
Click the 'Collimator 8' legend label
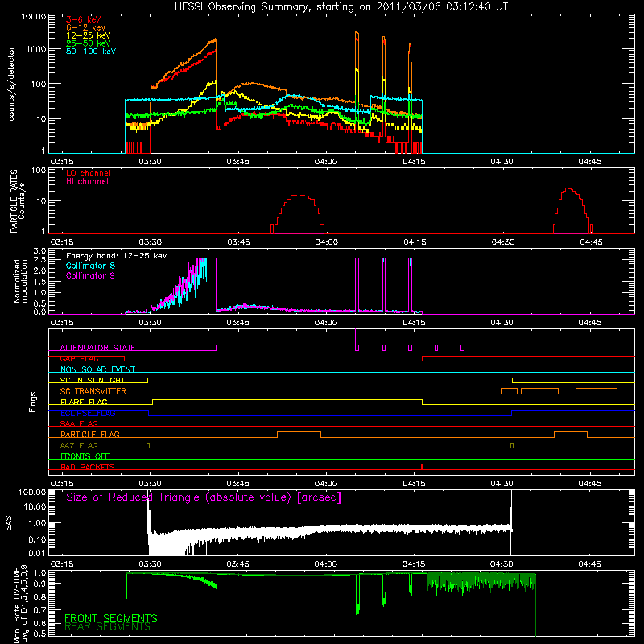pyautogui.click(x=90, y=266)
